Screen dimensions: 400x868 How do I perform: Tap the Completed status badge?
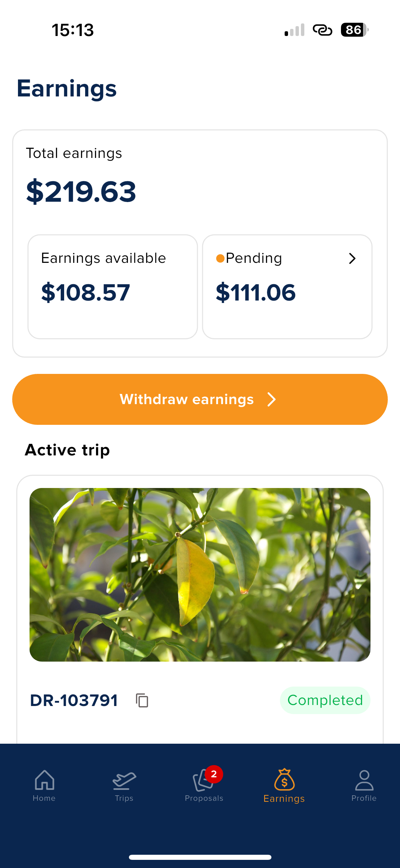(x=325, y=700)
